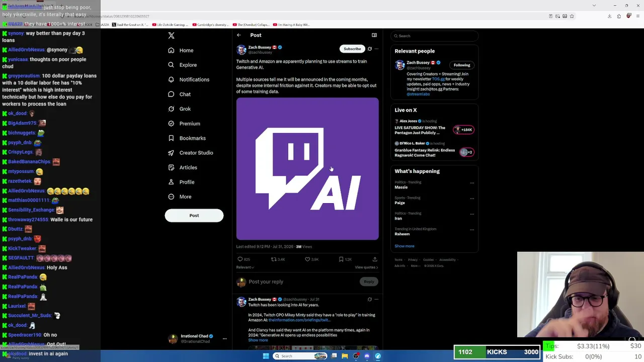Join the Granblue Fantasy Relink live listing

click(x=435, y=150)
